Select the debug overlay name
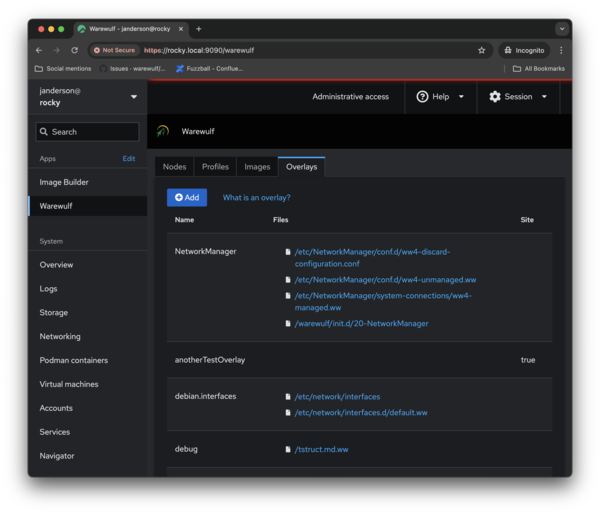This screenshot has height=514, width=600. tap(186, 449)
